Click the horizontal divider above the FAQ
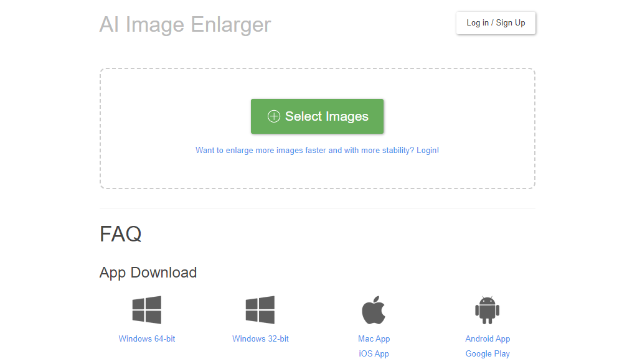622x364 pixels. coord(317,208)
